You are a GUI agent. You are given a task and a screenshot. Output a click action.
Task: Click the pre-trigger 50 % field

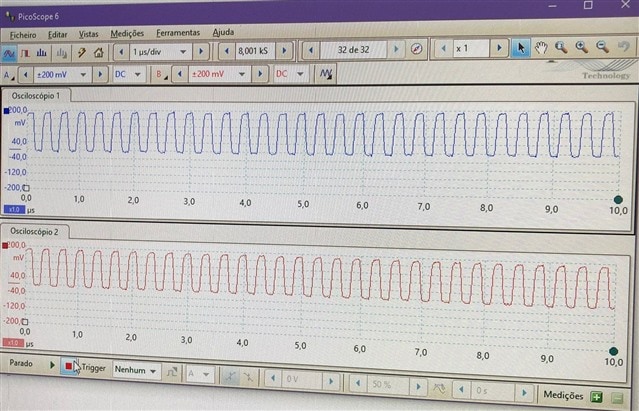(x=388, y=385)
